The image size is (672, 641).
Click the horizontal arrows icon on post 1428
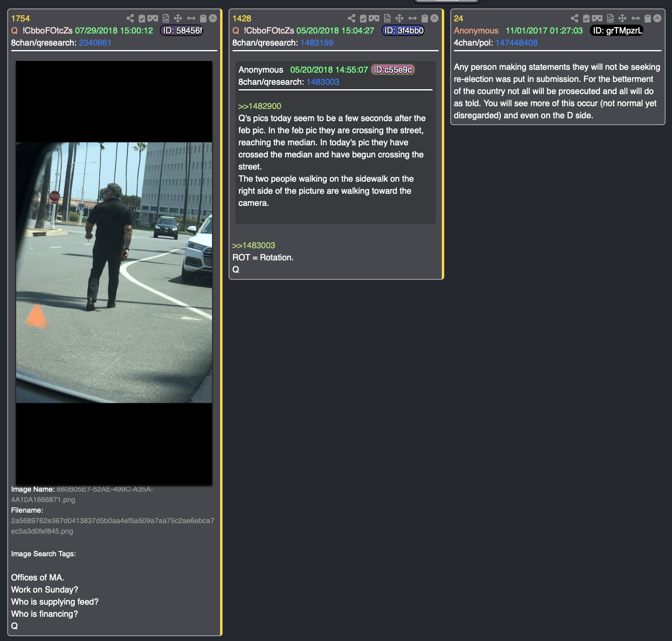point(412,18)
